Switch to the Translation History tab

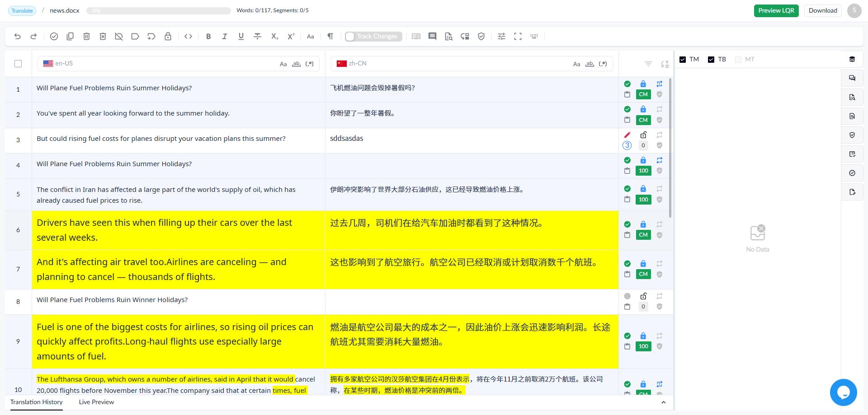click(37, 402)
